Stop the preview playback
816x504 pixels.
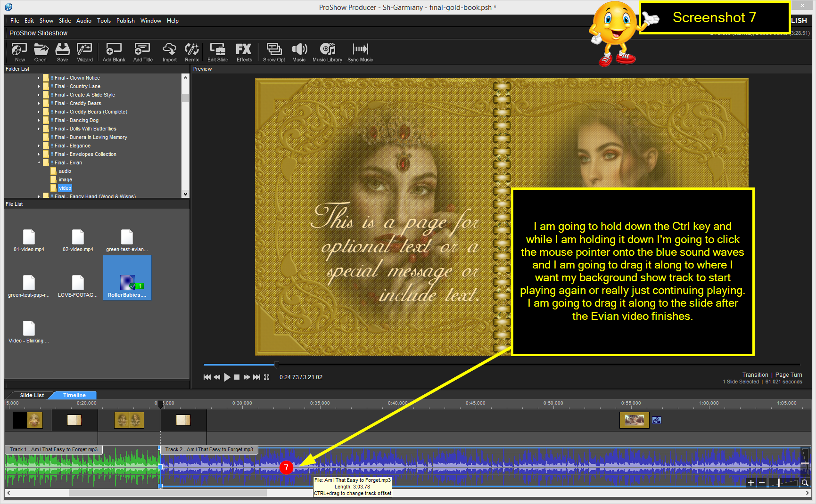237,377
